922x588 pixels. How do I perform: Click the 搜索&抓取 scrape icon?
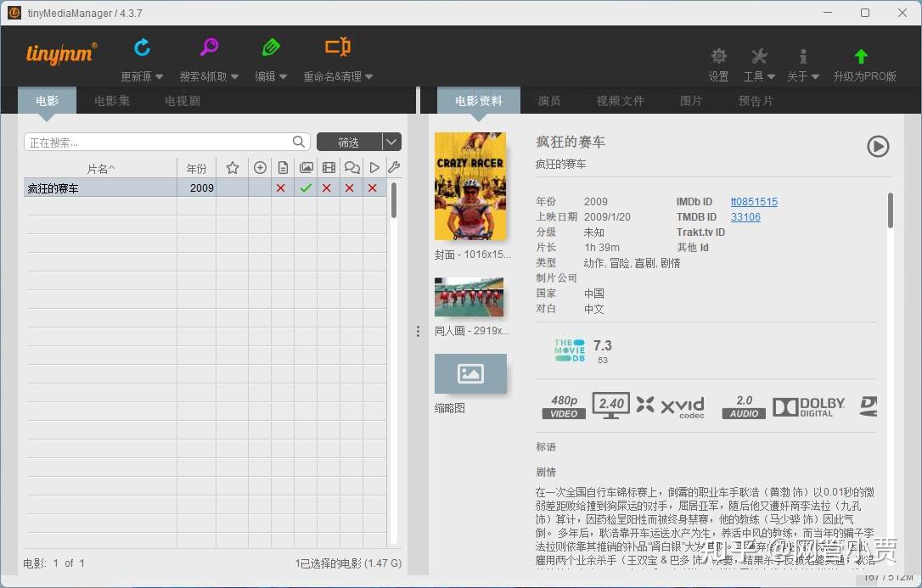pyautogui.click(x=208, y=48)
